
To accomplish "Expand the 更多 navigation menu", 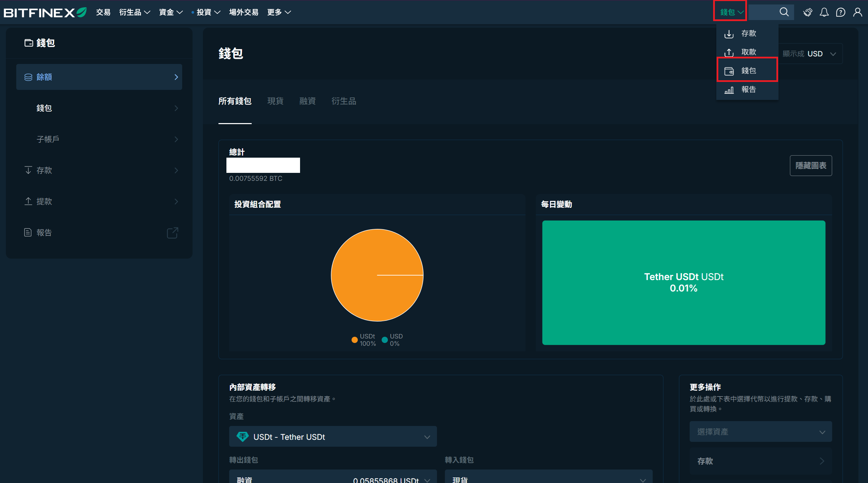I will tap(279, 12).
